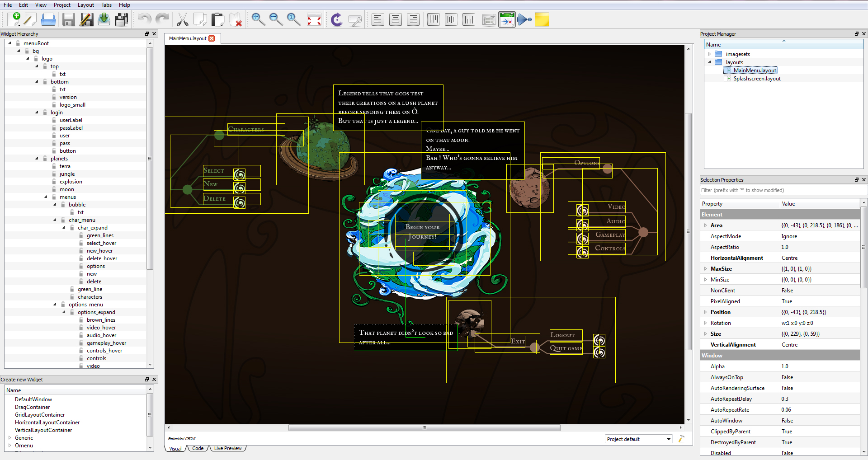Image resolution: width=868 pixels, height=460 pixels.
Task: Click the align bottom vertical bars icon
Action: pyautogui.click(x=469, y=19)
